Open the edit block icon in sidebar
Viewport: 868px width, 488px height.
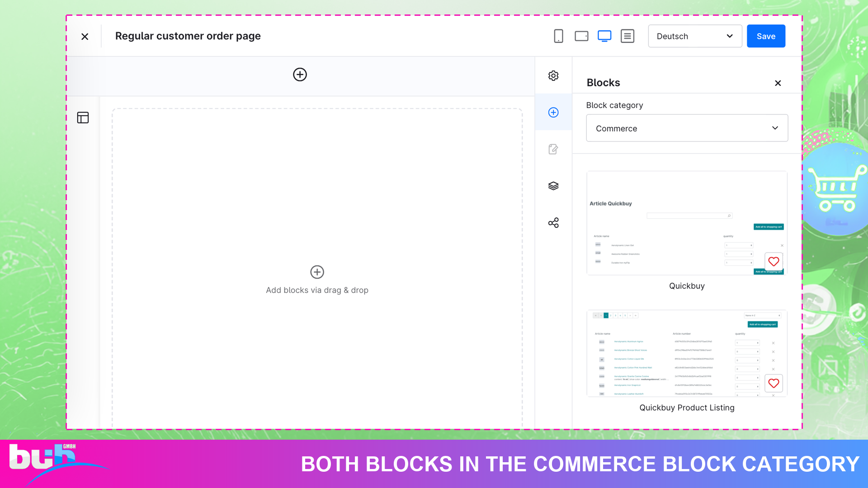coord(553,149)
